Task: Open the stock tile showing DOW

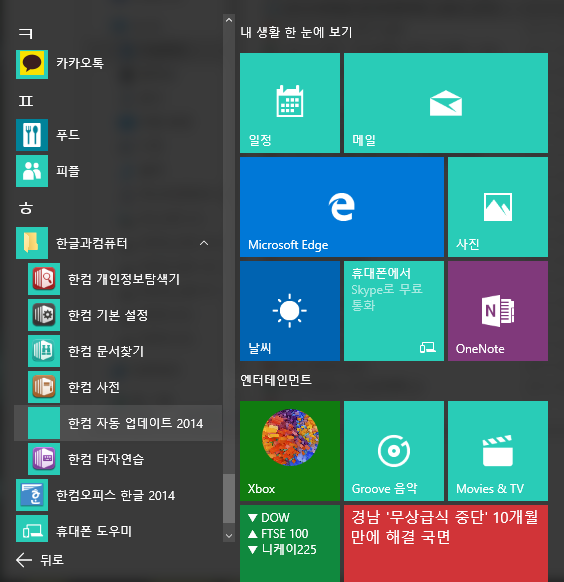Action: [290, 543]
